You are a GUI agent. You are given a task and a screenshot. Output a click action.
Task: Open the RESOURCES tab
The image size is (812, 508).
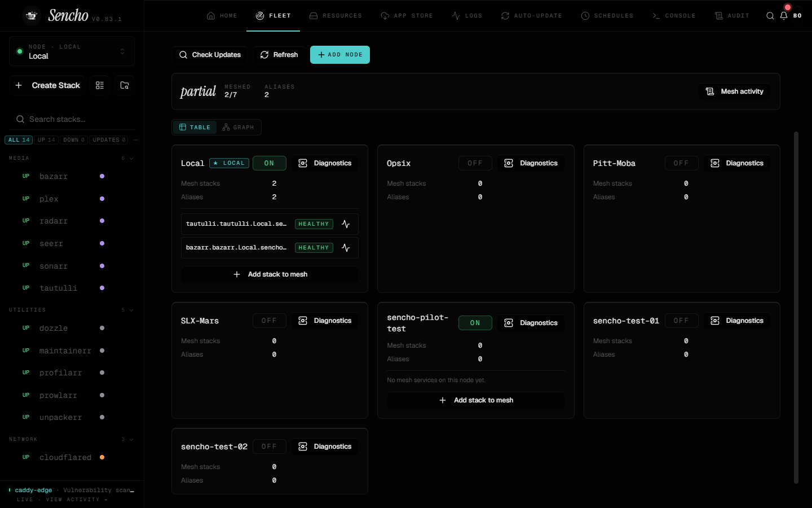tap(336, 16)
